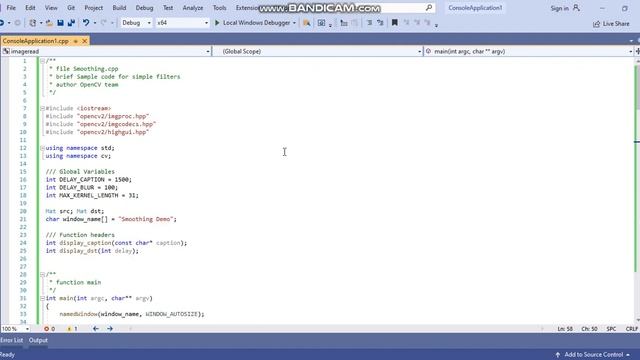This screenshot has width=640, height=360.
Task: Click the ConsoleApplication1 solution name label
Action: tap(475, 8)
